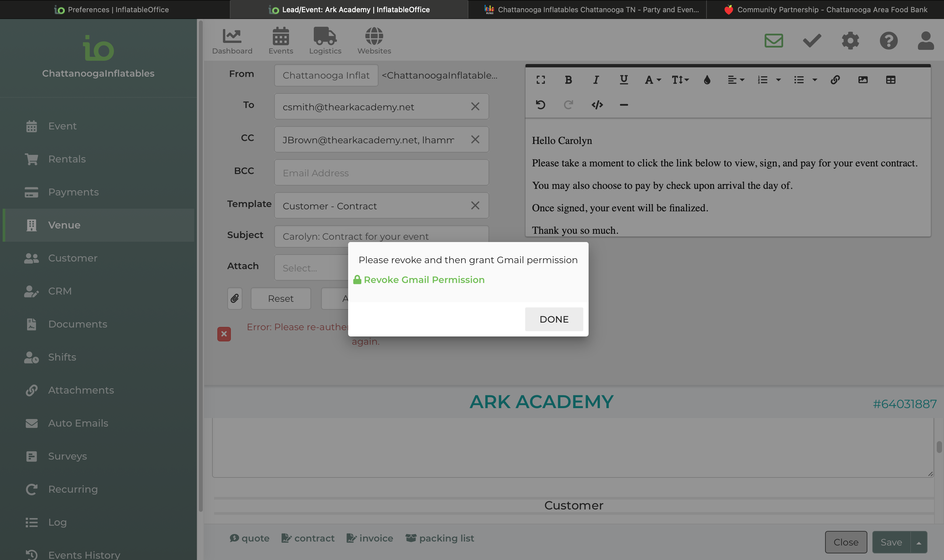Open the settings gear in header

(850, 41)
